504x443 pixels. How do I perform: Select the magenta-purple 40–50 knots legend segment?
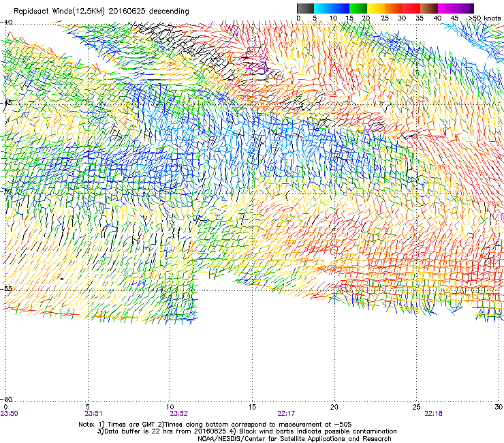coord(456,8)
